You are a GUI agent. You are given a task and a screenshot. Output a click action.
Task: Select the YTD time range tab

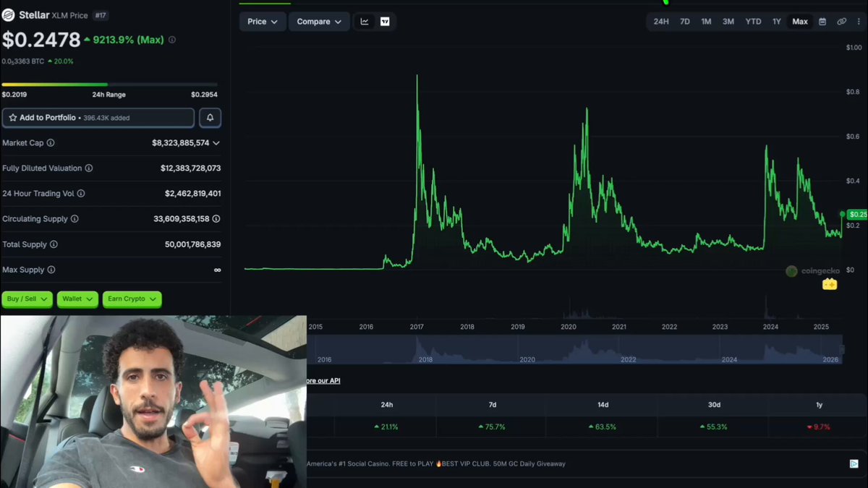pyautogui.click(x=753, y=22)
